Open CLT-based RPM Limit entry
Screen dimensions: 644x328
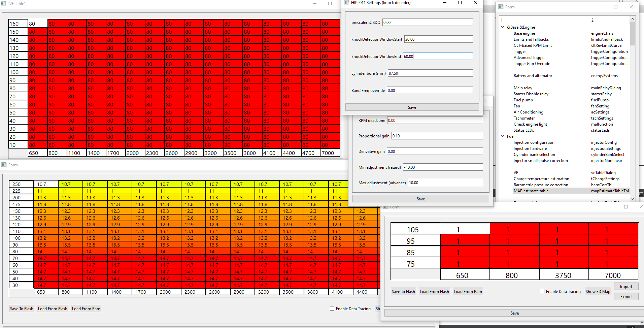coord(533,45)
